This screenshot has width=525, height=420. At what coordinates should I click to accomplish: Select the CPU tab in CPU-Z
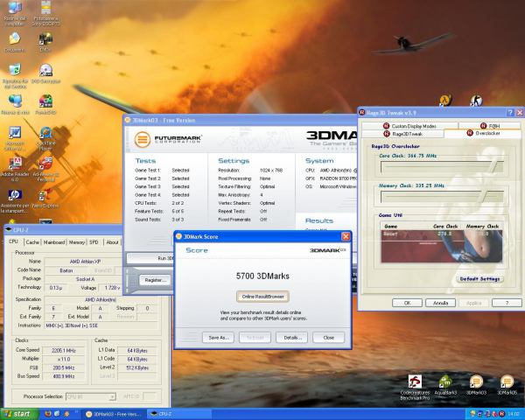pos(14,241)
